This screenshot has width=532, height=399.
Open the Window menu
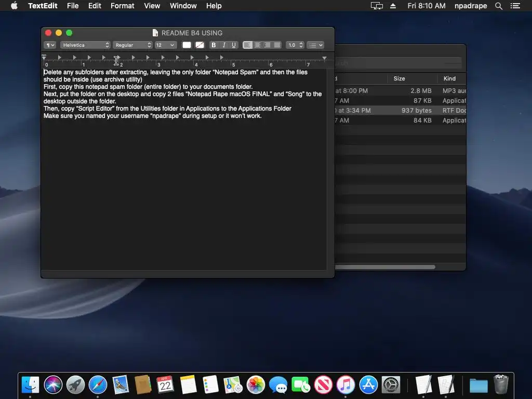click(183, 6)
